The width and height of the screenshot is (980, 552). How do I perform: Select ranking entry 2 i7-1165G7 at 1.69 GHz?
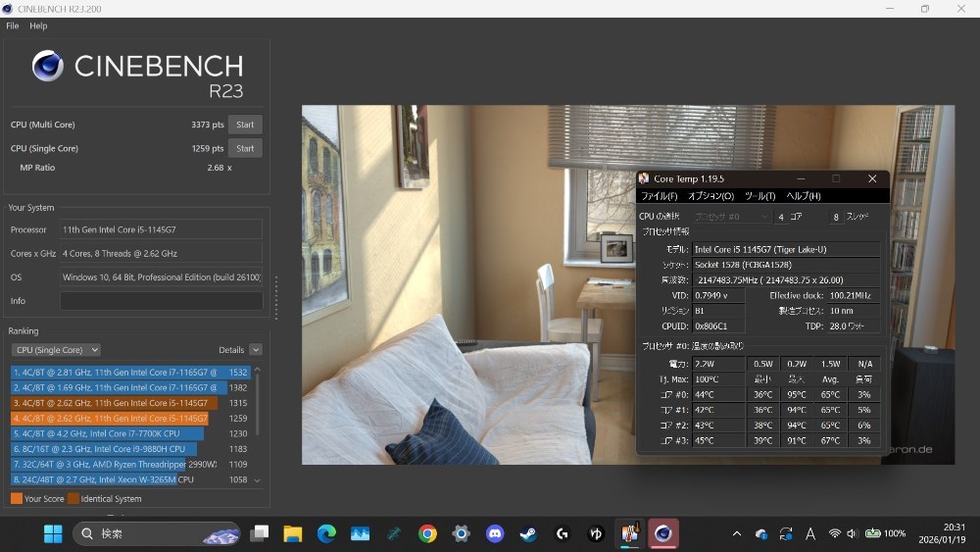(x=130, y=387)
